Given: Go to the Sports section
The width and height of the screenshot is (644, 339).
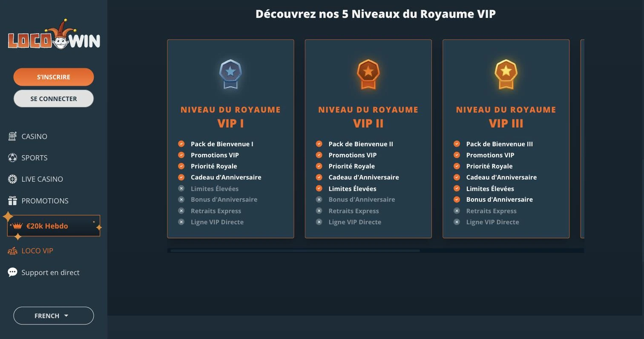Looking at the screenshot, I should point(34,158).
